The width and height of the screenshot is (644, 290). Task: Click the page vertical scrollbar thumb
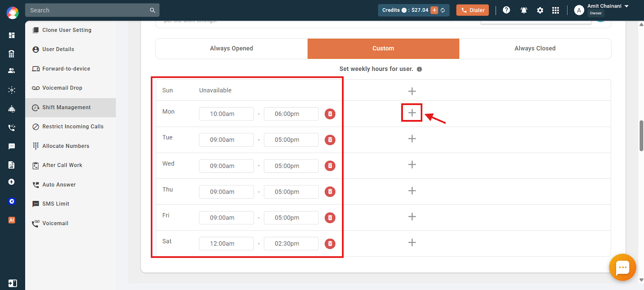(x=641, y=136)
